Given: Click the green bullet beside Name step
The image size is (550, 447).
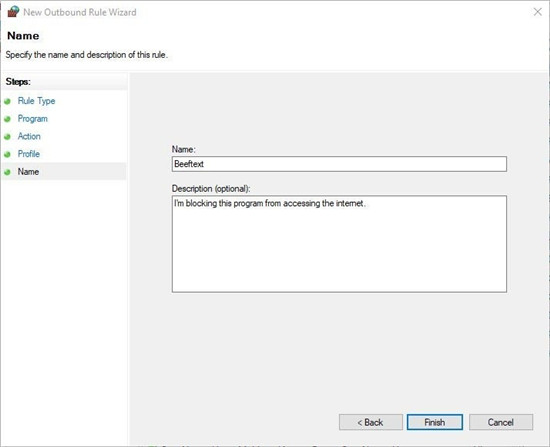Looking at the screenshot, I should (x=7, y=172).
